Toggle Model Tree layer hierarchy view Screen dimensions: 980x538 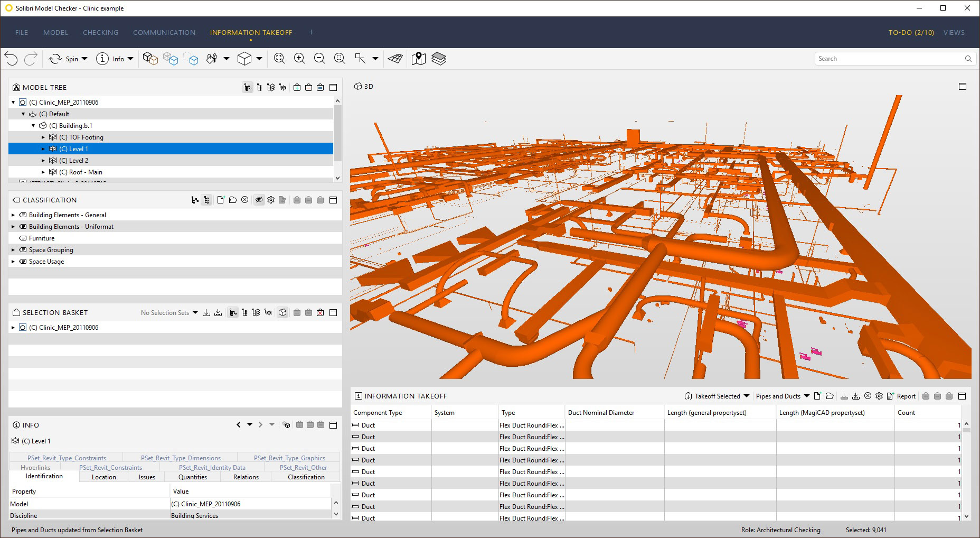[271, 88]
